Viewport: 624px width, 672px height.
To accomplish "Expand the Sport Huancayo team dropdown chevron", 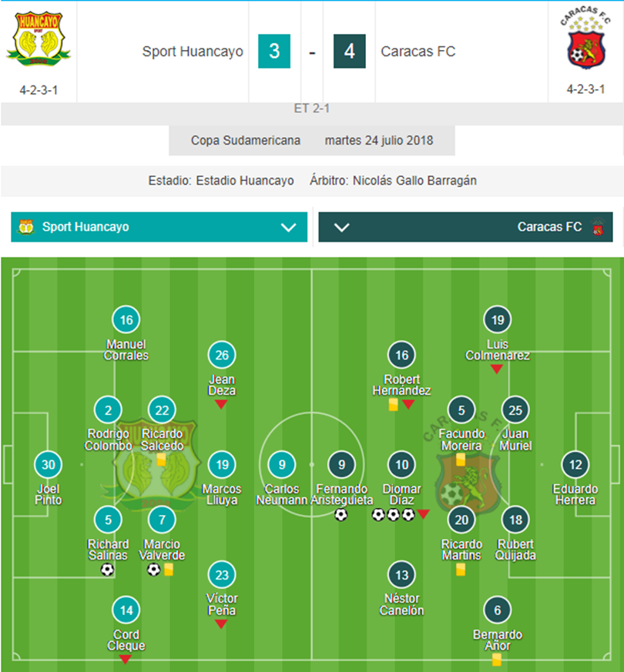I will 288,227.
